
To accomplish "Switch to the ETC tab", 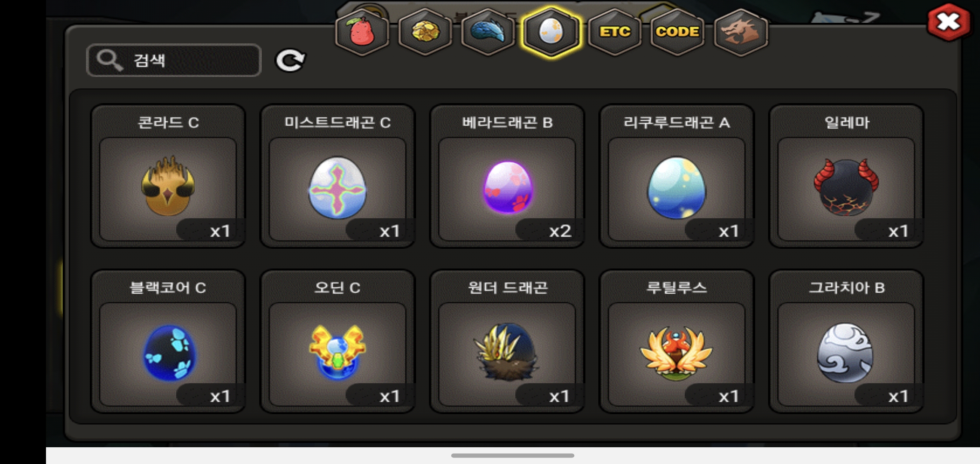I will [x=615, y=32].
